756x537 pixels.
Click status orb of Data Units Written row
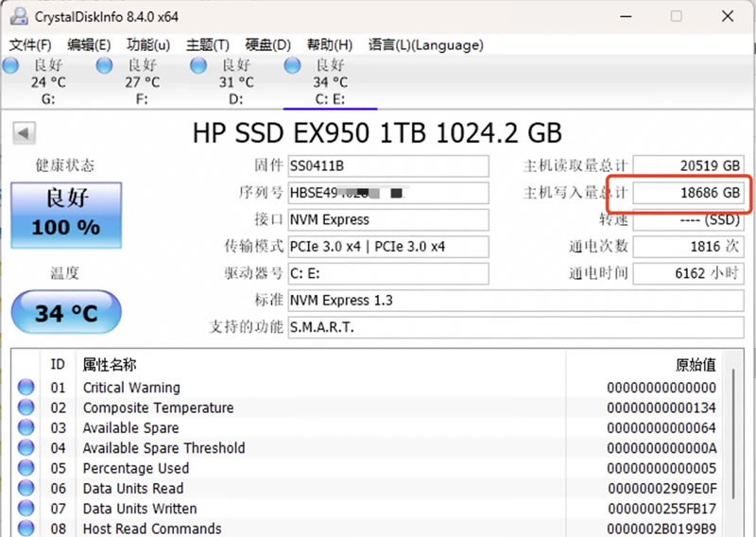[26, 508]
